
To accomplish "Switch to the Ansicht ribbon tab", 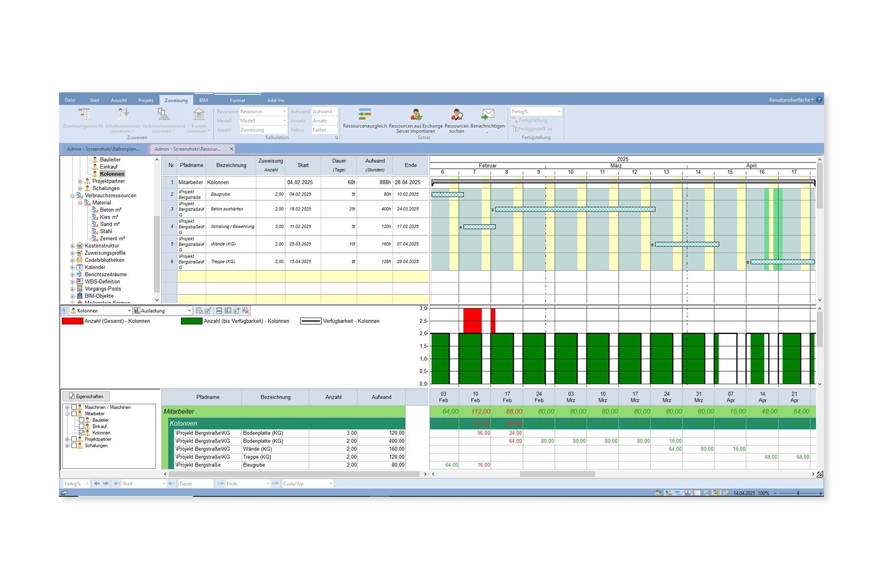I will pyautogui.click(x=119, y=101).
